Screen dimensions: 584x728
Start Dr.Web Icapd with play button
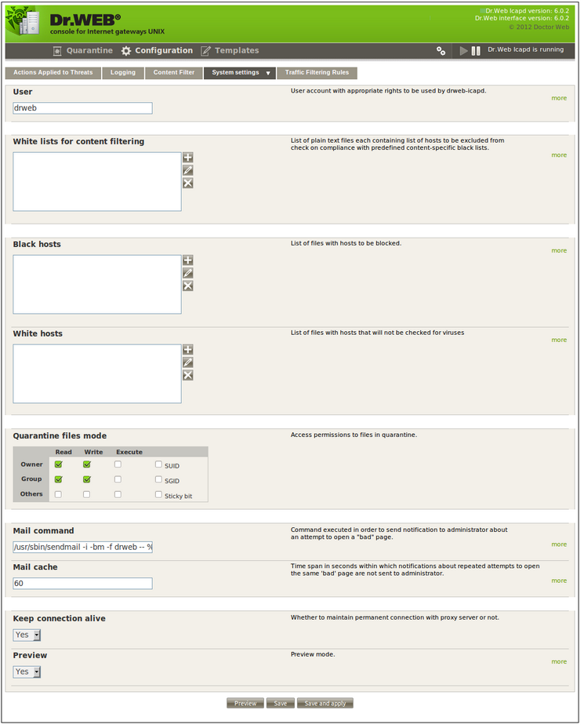coord(463,51)
